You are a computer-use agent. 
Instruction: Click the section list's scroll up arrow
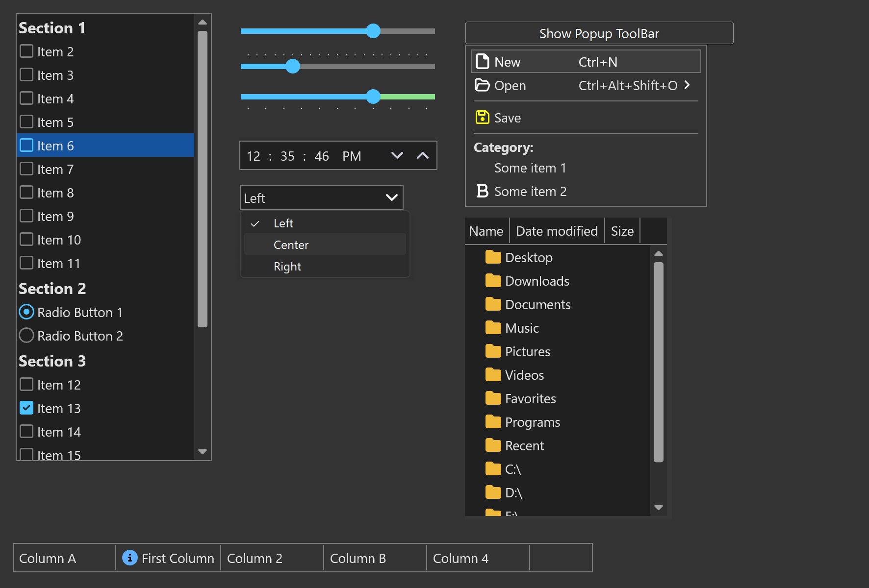[203, 22]
